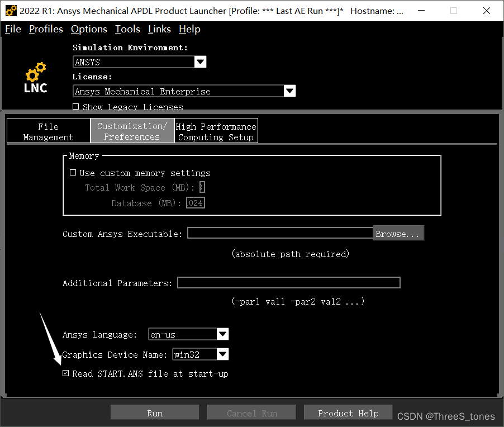Open the Profiles menu
Screen dimensions: 504x427
[x=46, y=29]
